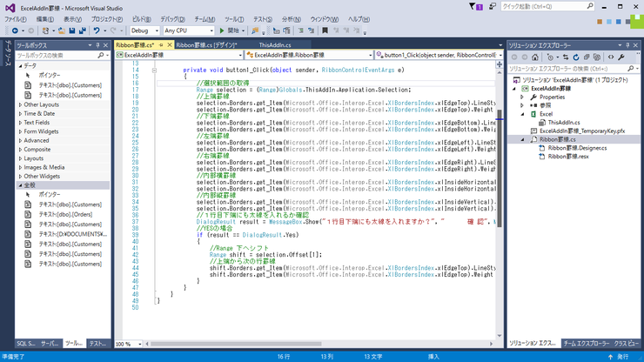Open the SQL S... bottom panel tab

(x=26, y=344)
